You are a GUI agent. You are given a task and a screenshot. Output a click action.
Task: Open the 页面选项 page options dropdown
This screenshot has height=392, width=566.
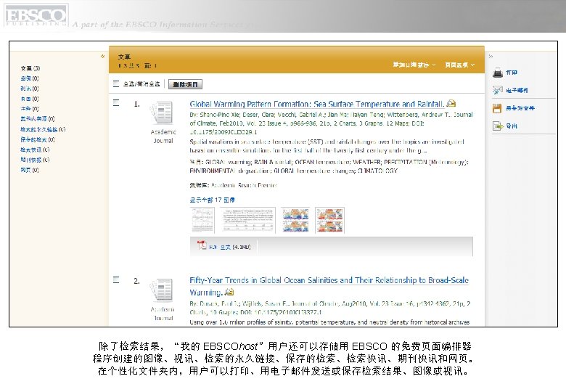(x=459, y=65)
